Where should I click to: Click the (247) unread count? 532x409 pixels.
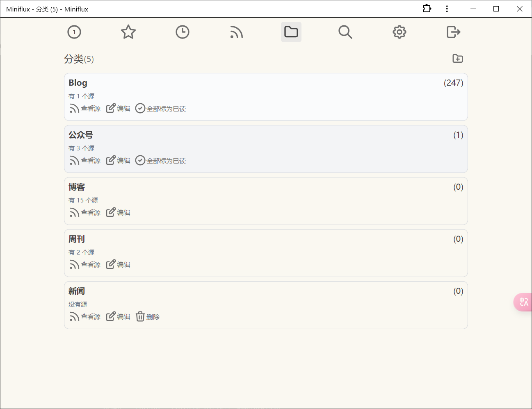(x=453, y=83)
